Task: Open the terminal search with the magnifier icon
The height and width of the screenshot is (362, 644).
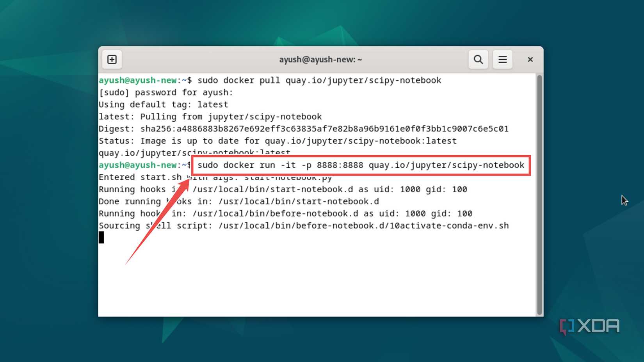Action: [478, 59]
